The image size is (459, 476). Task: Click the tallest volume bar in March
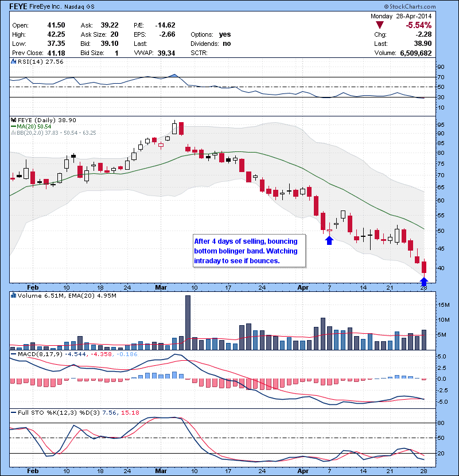pyautogui.click(x=188, y=322)
